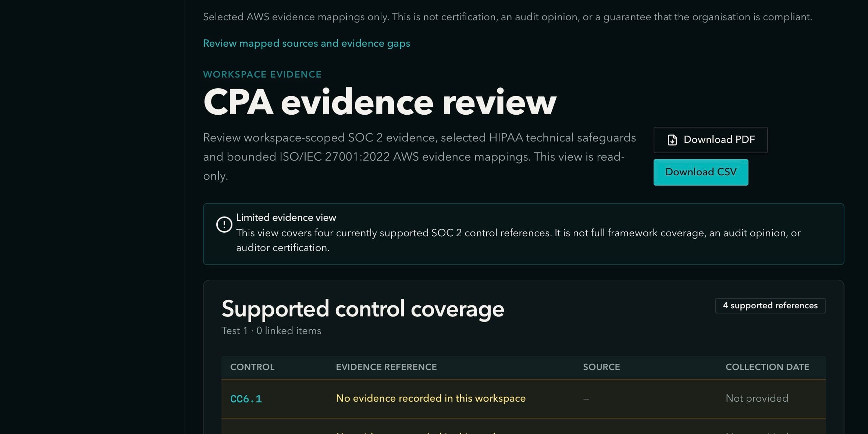This screenshot has height=434, width=868.
Task: Open the CC6.1 control reference
Action: pos(246,399)
